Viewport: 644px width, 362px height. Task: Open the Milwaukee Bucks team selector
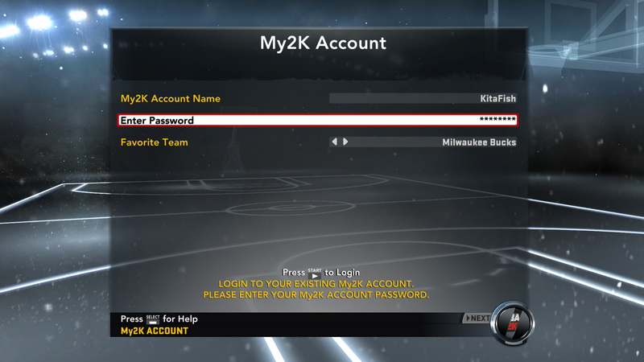[x=423, y=142]
